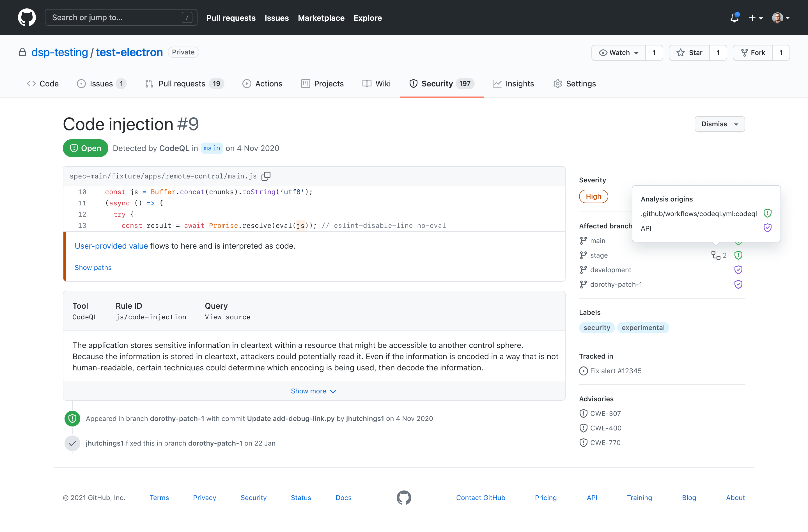This screenshot has width=808, height=532.
Task: Click shield icon for dorothy-patch-1 branch
Action: click(738, 285)
